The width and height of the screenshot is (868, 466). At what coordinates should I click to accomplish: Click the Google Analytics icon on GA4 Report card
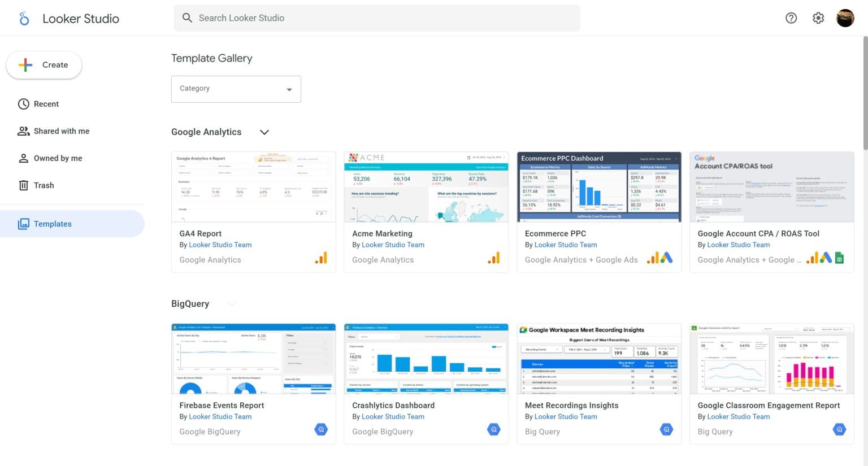point(321,258)
